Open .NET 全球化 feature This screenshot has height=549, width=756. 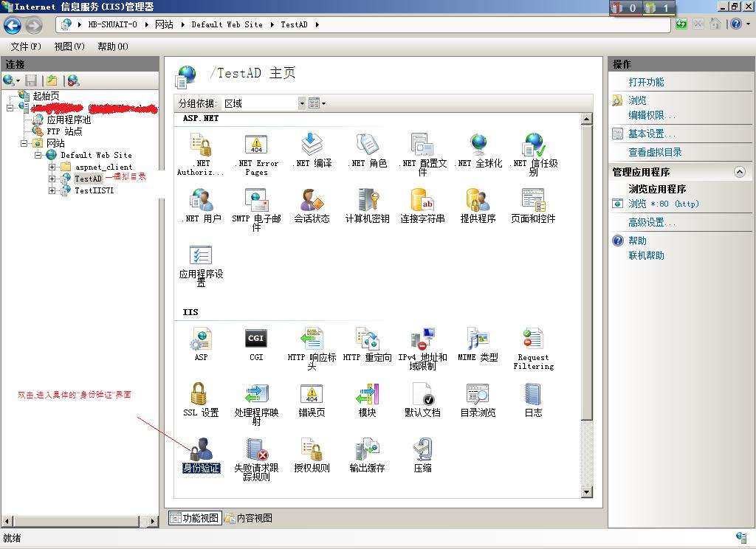478,151
